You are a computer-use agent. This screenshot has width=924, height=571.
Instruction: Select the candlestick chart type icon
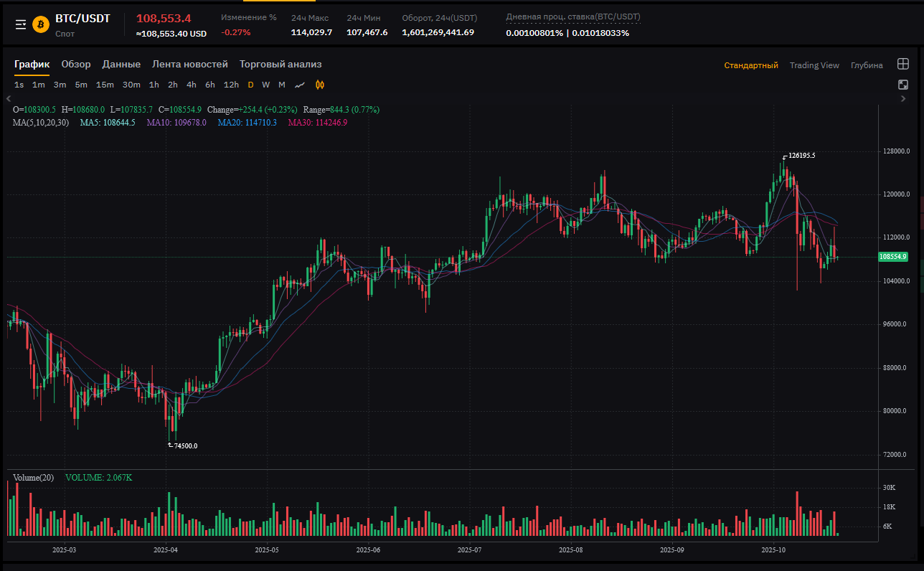point(320,85)
